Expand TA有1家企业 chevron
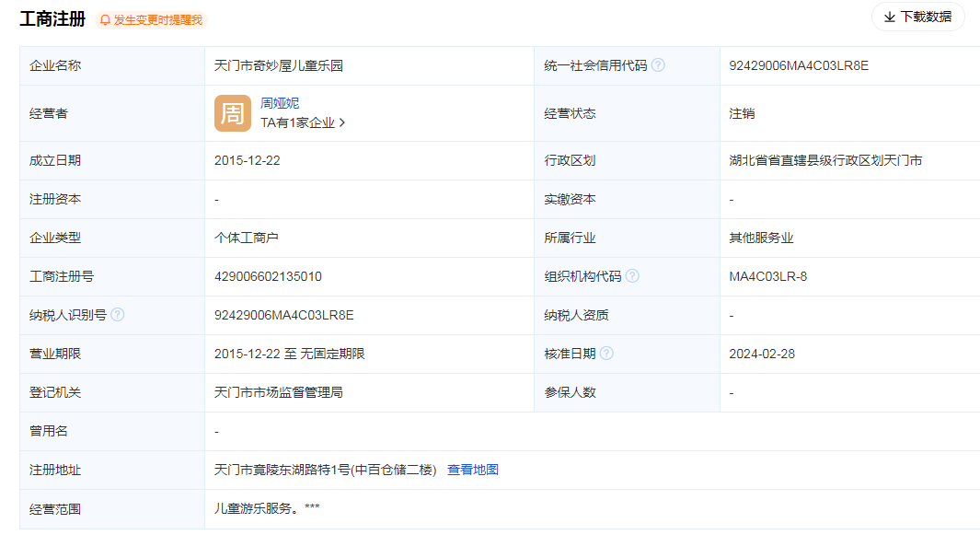980x558 pixels. (342, 122)
